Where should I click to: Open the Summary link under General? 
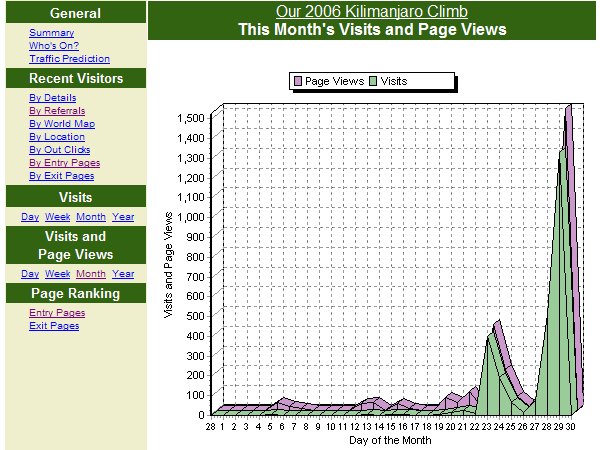tap(51, 33)
